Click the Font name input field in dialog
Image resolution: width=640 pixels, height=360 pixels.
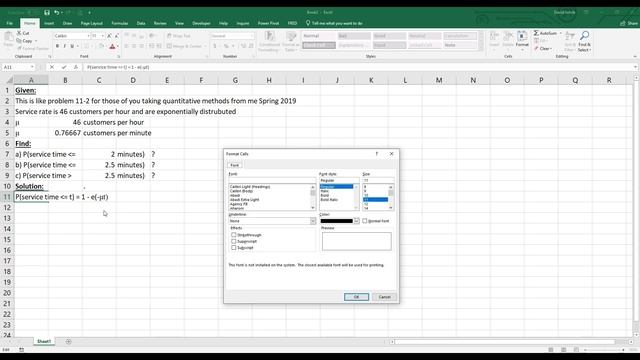click(x=272, y=180)
